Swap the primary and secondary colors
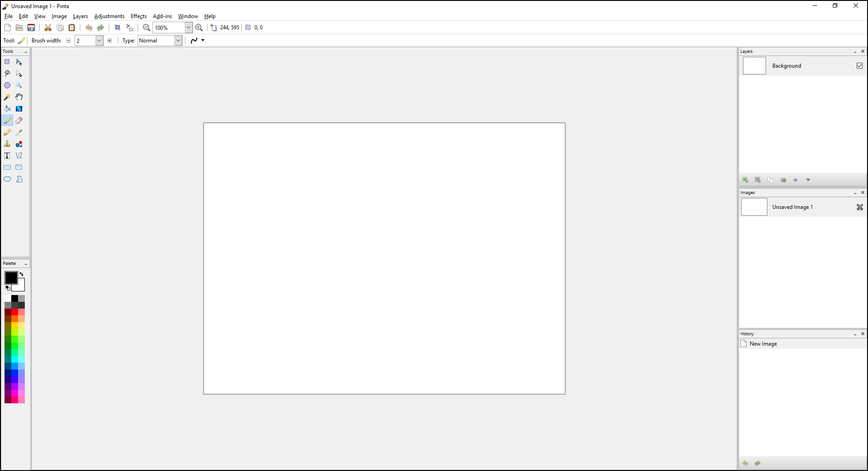868x471 pixels. coord(22,274)
